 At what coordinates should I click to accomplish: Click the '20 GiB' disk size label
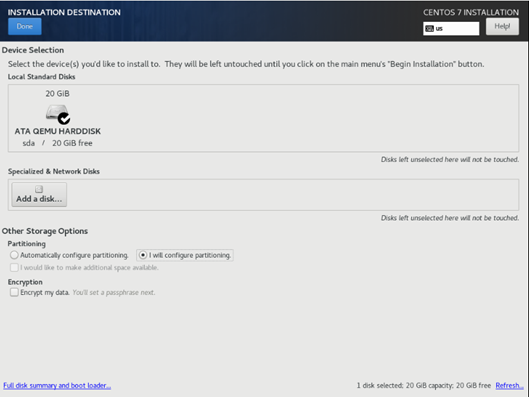(x=57, y=93)
